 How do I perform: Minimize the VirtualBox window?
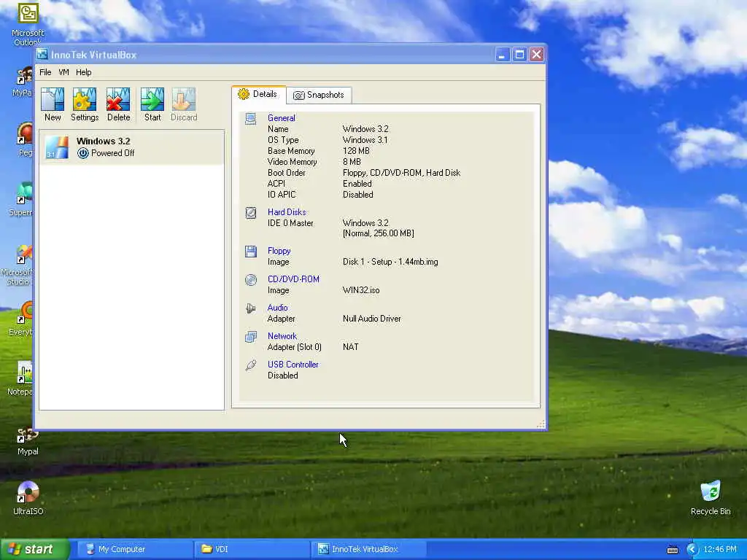(x=502, y=55)
